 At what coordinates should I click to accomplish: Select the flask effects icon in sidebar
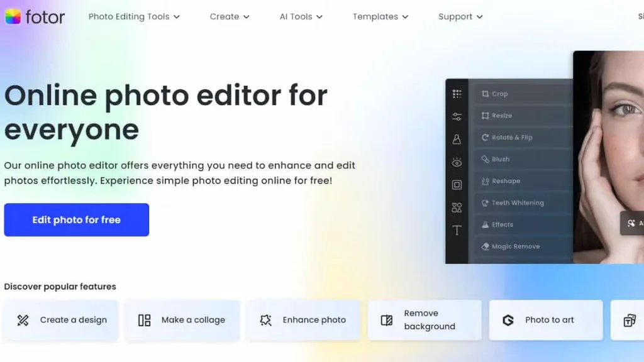pyautogui.click(x=457, y=140)
